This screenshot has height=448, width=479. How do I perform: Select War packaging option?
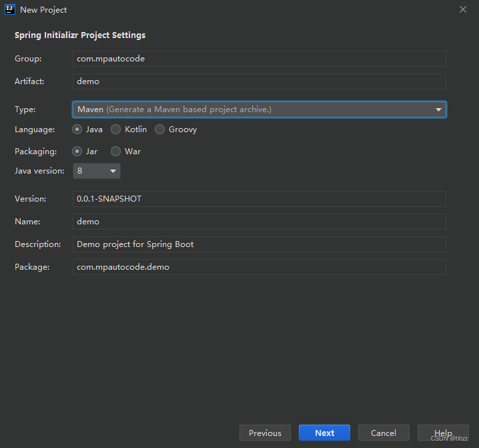pos(115,152)
